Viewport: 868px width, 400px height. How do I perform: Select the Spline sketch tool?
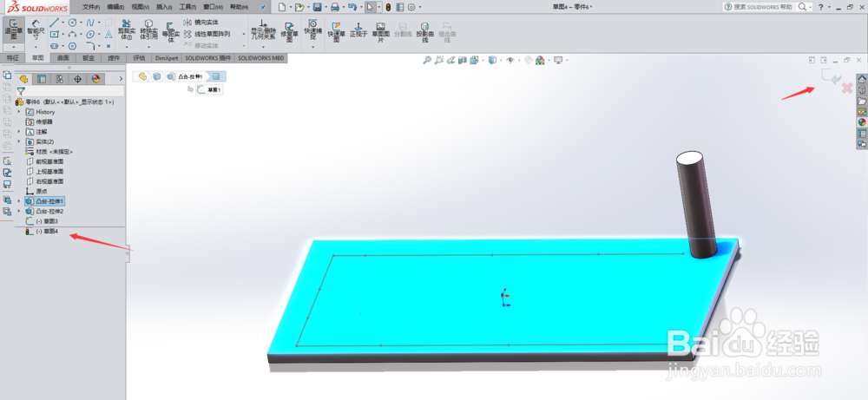90,23
